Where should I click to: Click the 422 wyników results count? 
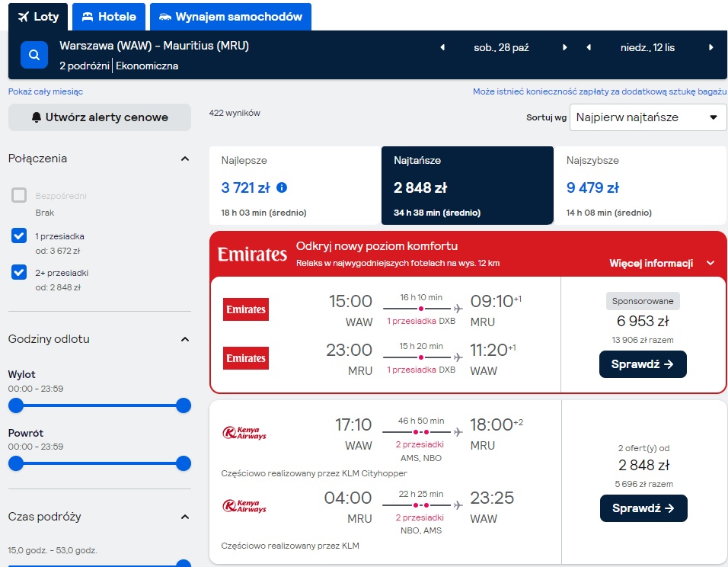coord(235,113)
